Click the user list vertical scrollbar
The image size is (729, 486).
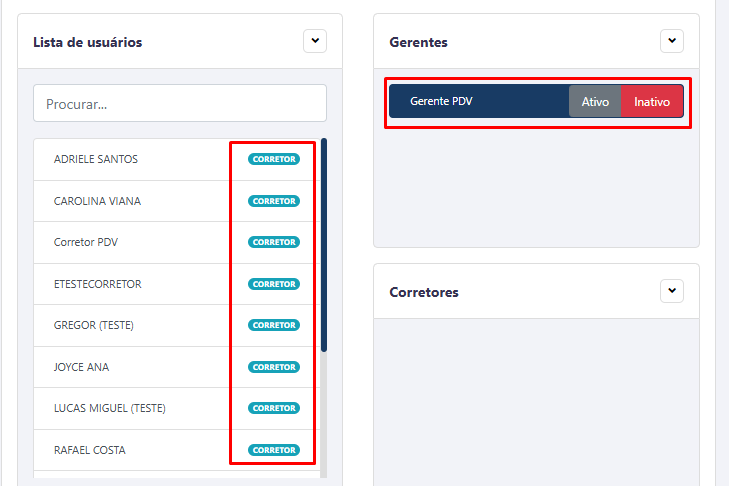(x=324, y=245)
